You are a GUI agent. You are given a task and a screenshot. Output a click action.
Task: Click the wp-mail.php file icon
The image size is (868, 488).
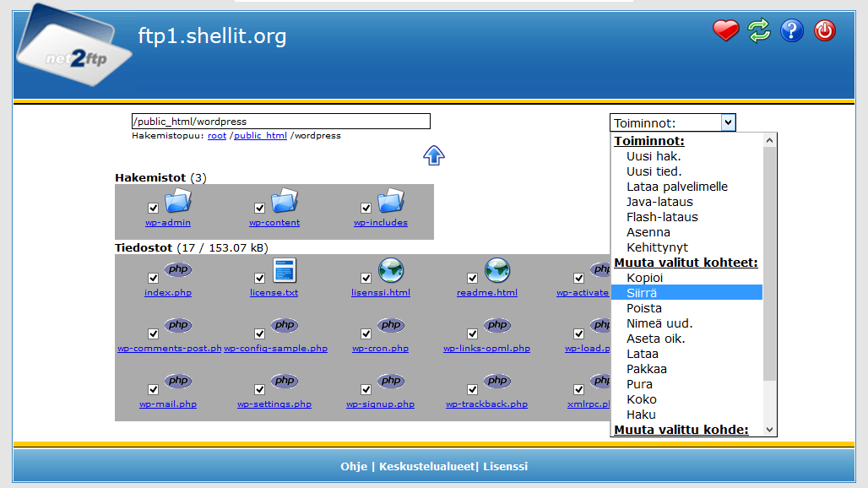pyautogui.click(x=177, y=381)
